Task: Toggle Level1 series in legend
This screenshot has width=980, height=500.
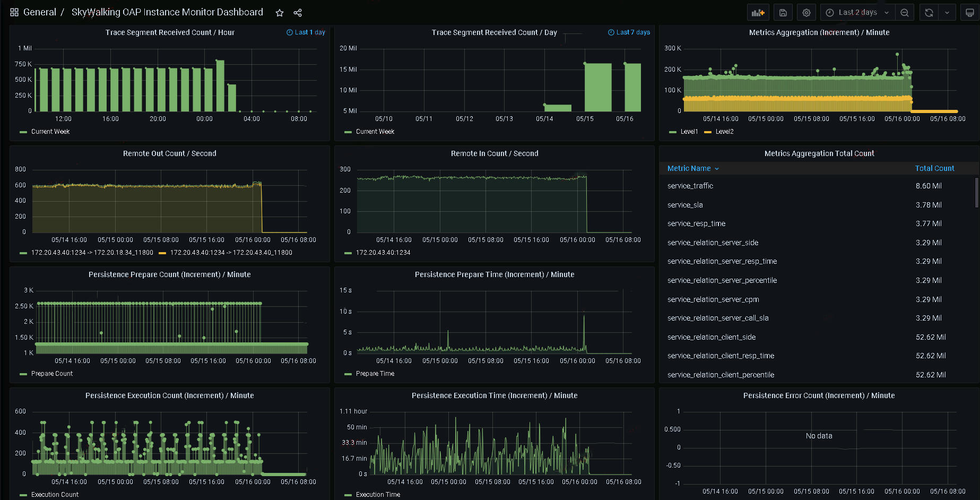Action: tap(689, 132)
